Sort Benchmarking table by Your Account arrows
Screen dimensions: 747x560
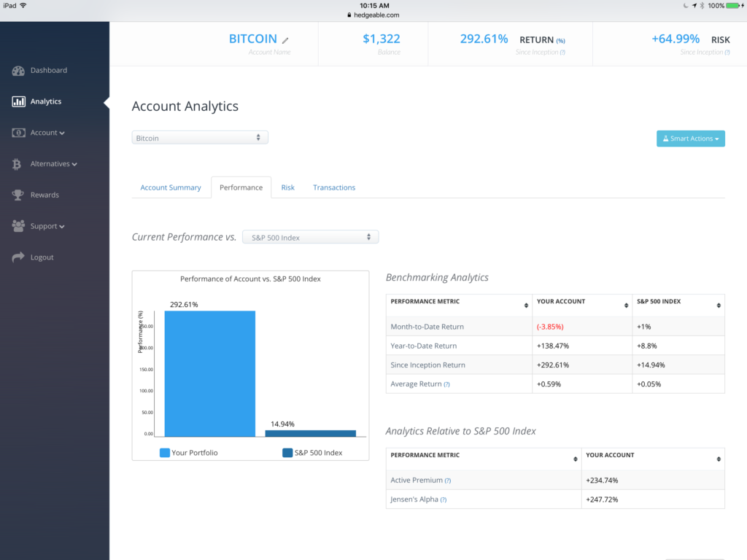(x=626, y=306)
